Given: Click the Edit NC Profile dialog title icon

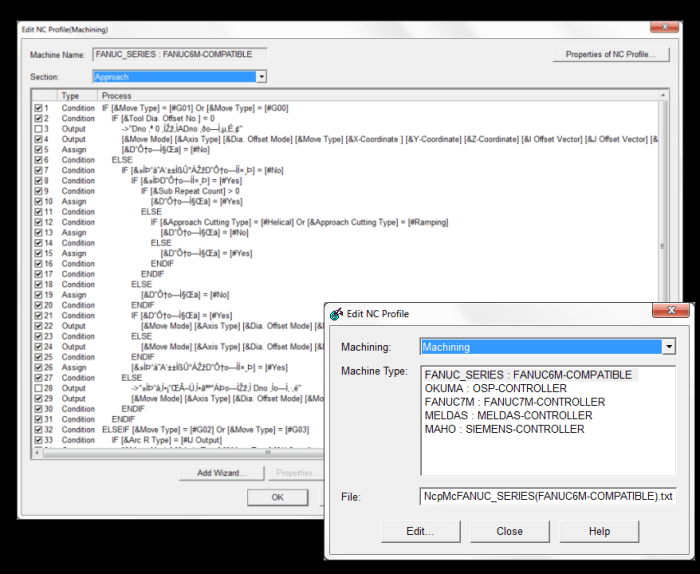Looking at the screenshot, I should coord(336,314).
